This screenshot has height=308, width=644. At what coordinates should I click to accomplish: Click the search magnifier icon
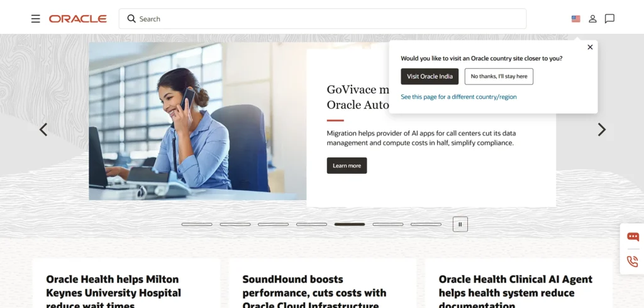click(131, 18)
